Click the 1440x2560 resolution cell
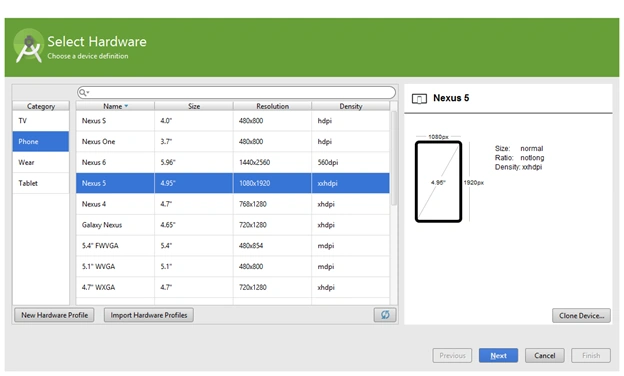 tap(272, 162)
